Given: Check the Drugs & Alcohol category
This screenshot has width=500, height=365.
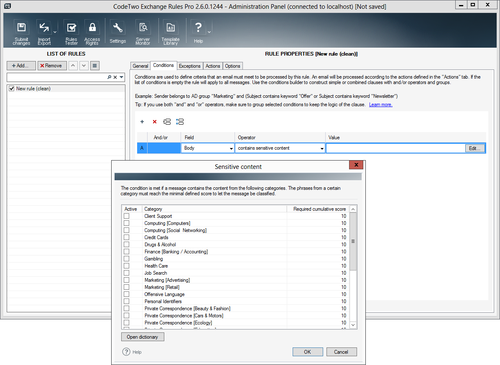Looking at the screenshot, I should (x=127, y=244).
